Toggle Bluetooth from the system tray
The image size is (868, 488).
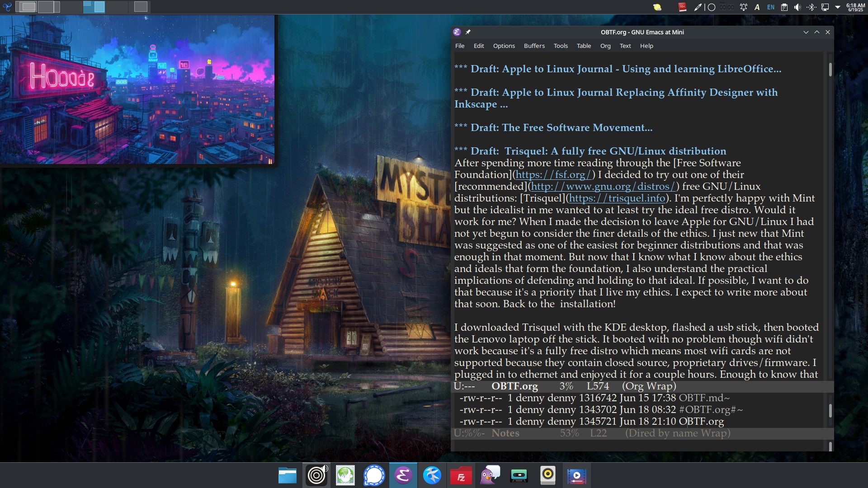[x=811, y=7]
